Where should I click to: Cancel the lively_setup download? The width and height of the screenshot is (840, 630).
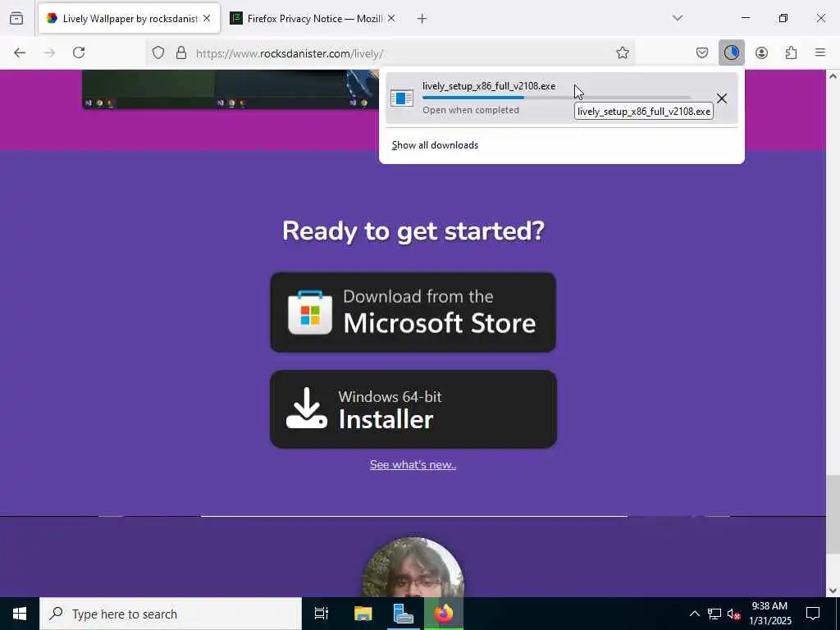tap(722, 98)
